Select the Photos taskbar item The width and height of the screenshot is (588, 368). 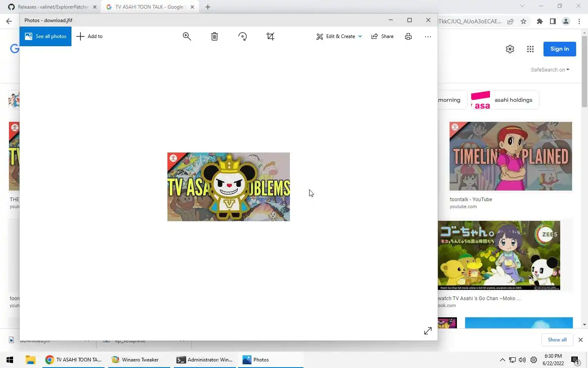(x=271, y=360)
